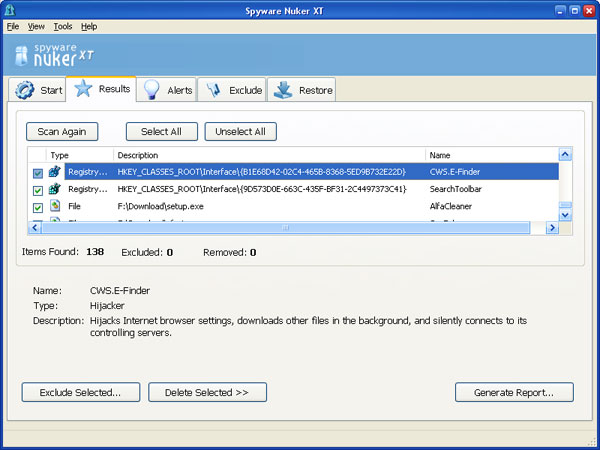Viewport: 600px width, 450px height.
Task: Open the Help menu
Action: tap(89, 26)
